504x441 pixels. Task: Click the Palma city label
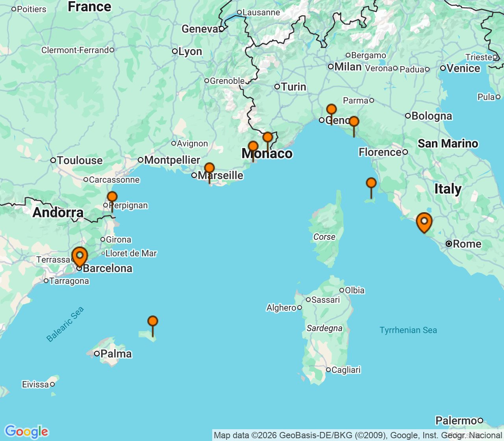coord(116,354)
